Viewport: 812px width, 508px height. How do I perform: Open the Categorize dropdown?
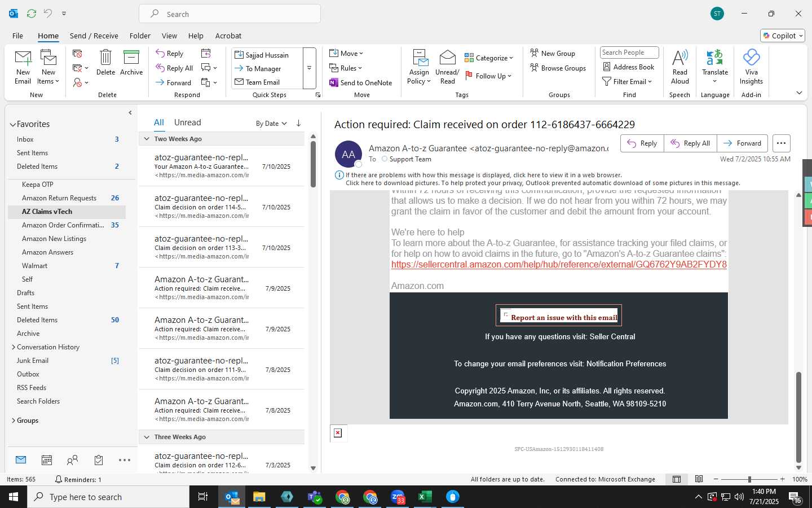point(488,58)
